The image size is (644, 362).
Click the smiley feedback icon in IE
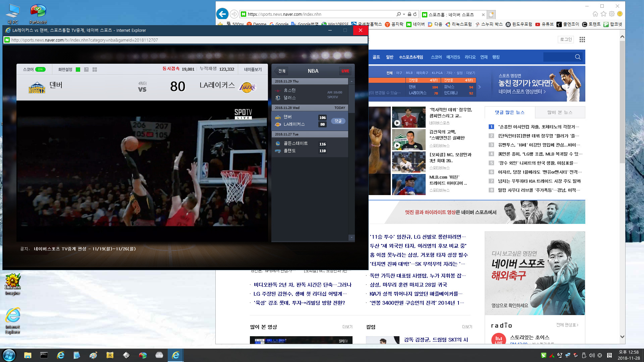pyautogui.click(x=620, y=14)
